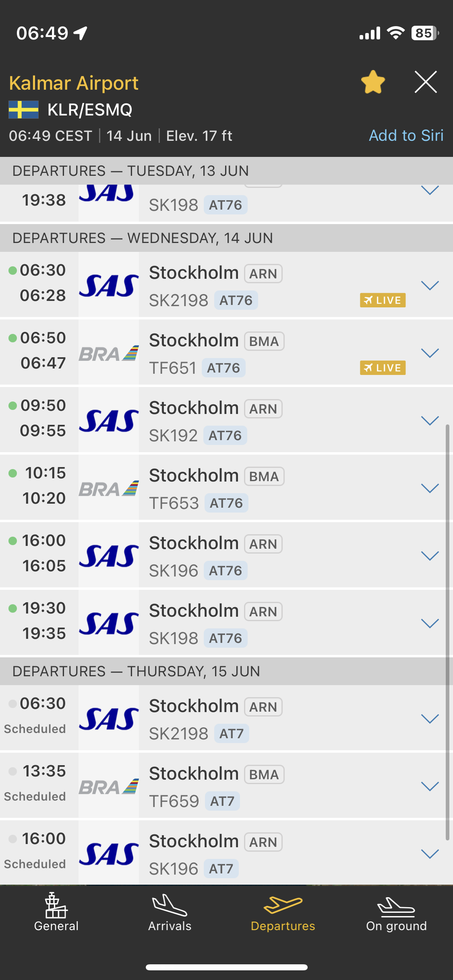Viewport: 453px width, 980px height.
Task: Tap the SAS logo for SK196 Wednesday
Action: (109, 556)
